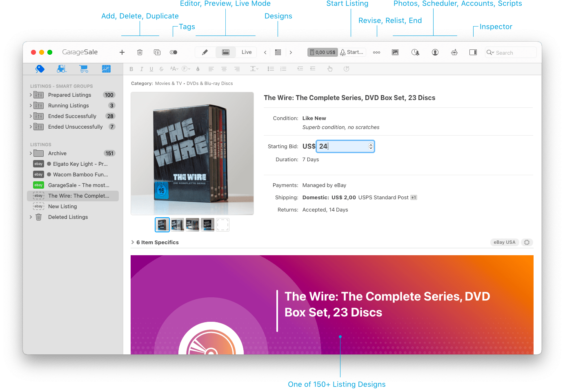
Task: Click the Start... listing button
Action: (352, 52)
